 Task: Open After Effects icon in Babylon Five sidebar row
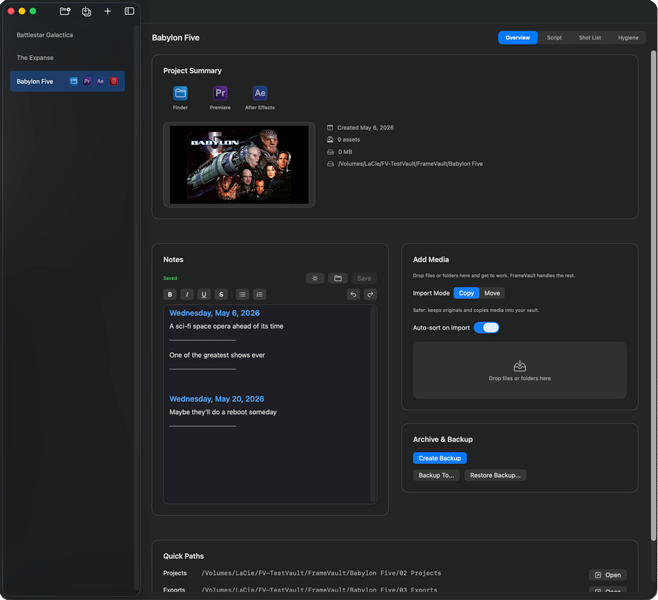(100, 81)
